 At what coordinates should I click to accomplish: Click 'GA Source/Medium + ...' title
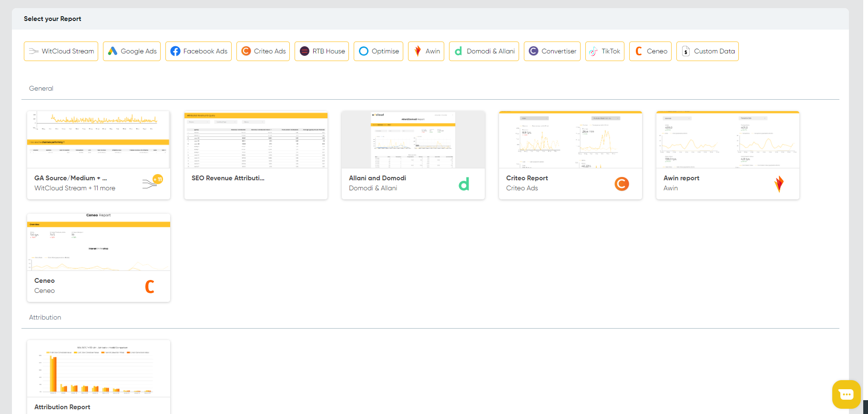click(x=71, y=178)
